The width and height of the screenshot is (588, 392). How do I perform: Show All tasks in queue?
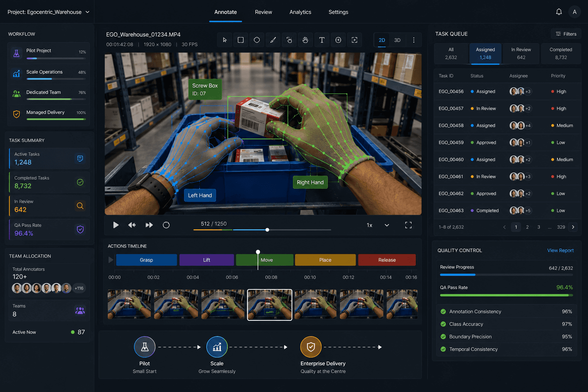(451, 54)
